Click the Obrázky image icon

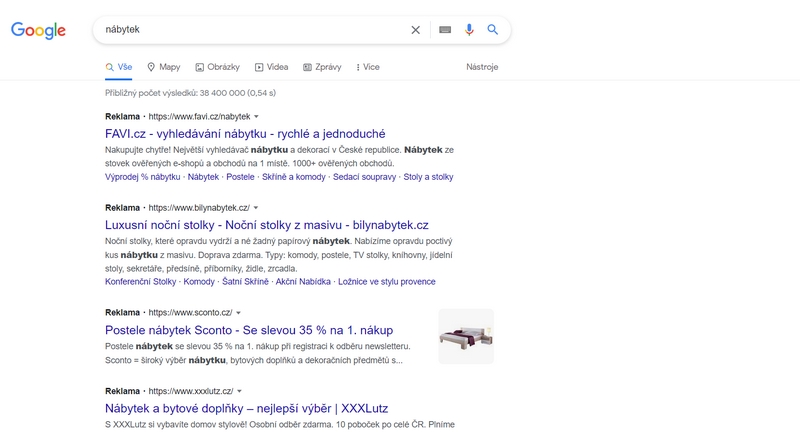click(x=199, y=67)
